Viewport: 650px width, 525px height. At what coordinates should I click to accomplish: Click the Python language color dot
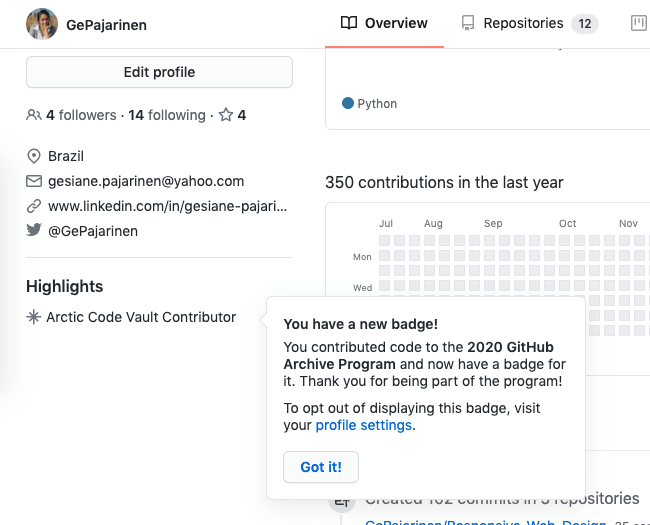tap(348, 103)
